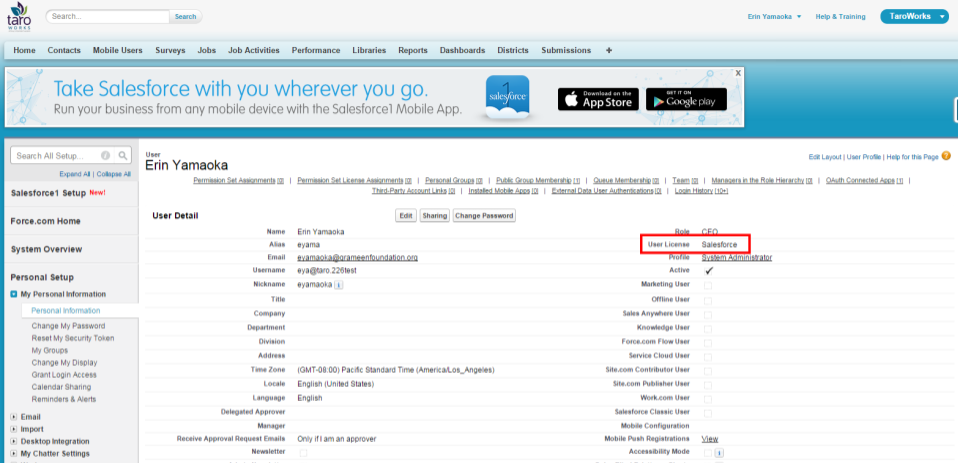Open the Surveys tab
Image resolution: width=958 pixels, height=463 pixels.
click(x=170, y=50)
